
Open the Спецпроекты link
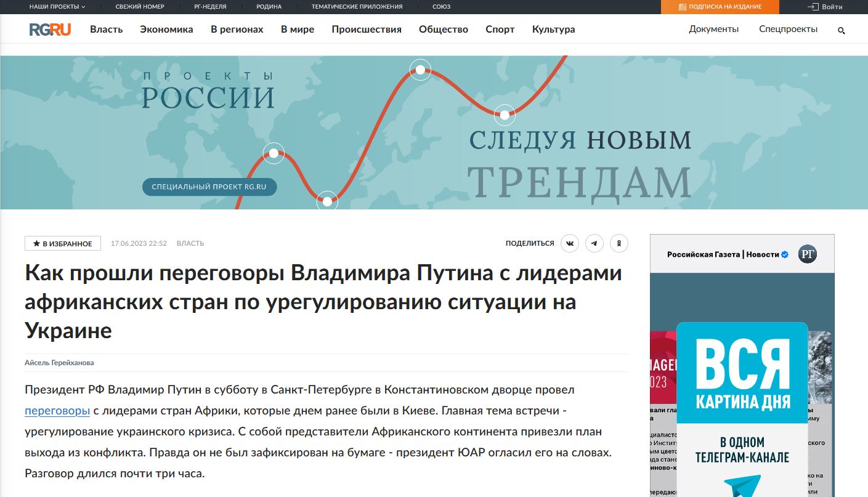click(788, 29)
